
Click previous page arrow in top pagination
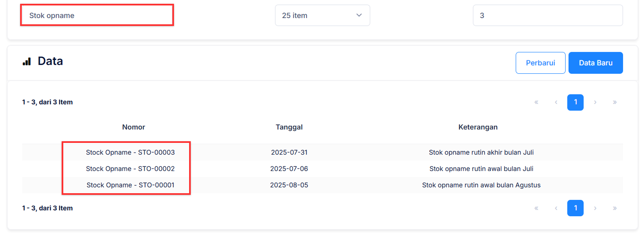(x=556, y=102)
